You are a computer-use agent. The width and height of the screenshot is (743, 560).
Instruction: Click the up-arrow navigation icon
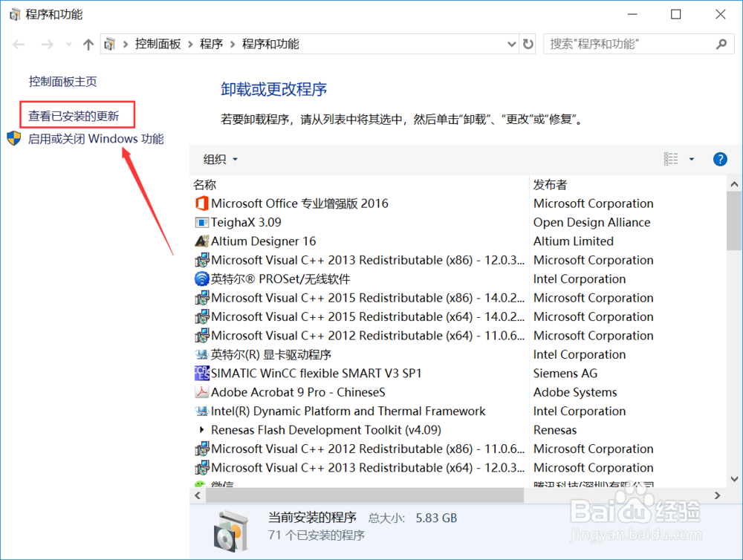point(88,44)
